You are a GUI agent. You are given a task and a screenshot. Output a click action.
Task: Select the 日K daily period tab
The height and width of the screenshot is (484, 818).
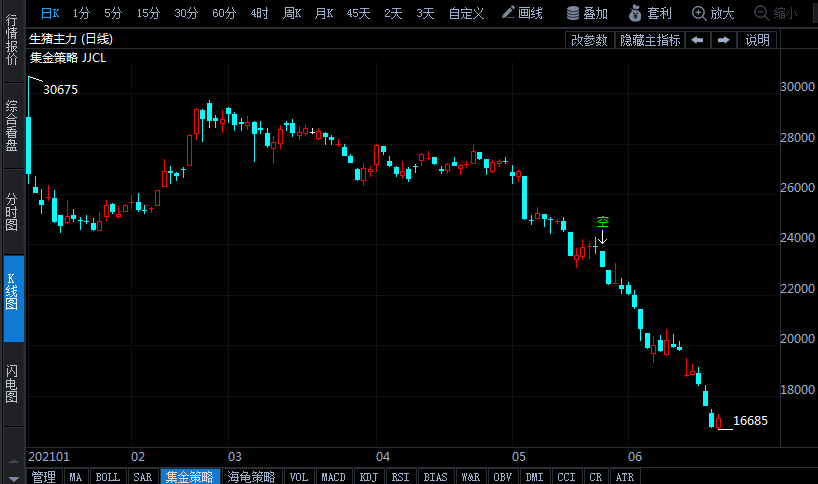coord(50,14)
